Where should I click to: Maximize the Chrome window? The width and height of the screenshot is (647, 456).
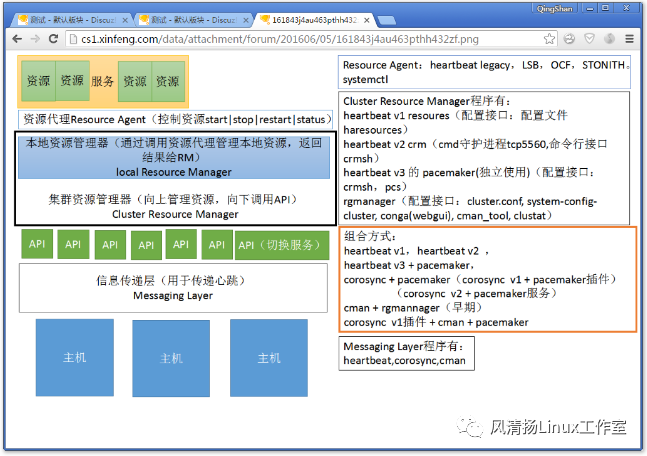coord(605,8)
